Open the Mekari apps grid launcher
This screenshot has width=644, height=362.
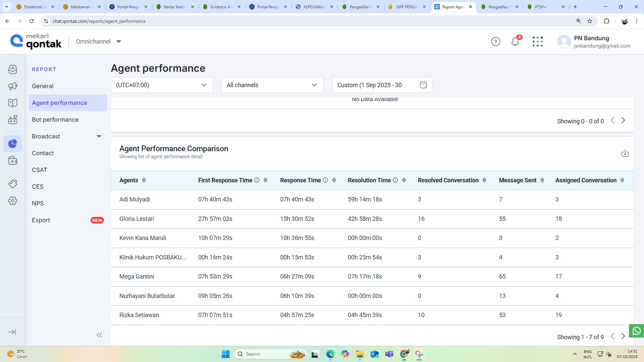pos(537,42)
